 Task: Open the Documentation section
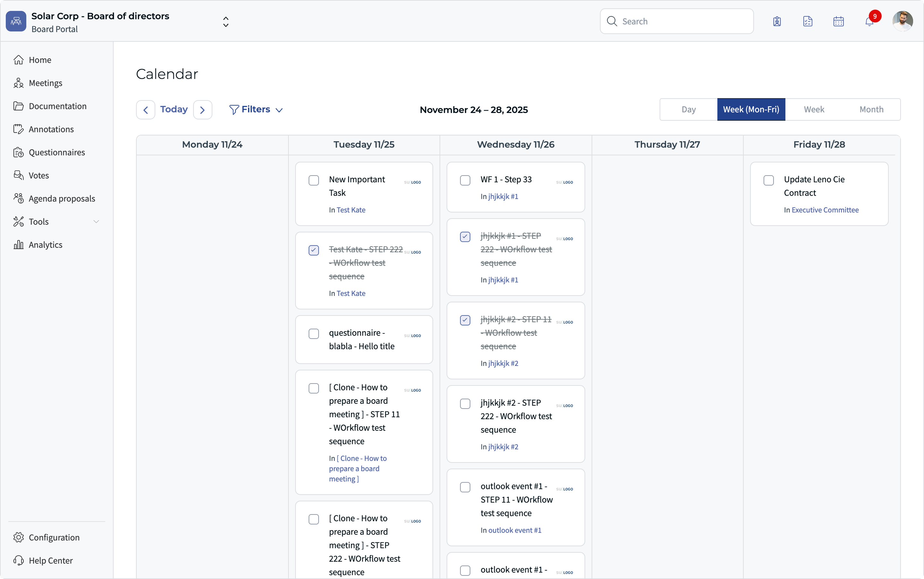point(57,106)
